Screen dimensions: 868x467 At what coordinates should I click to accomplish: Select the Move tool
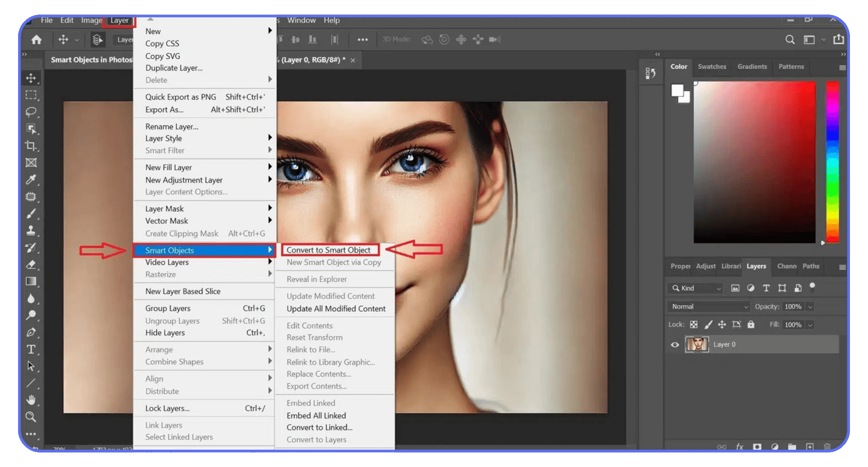click(x=31, y=78)
